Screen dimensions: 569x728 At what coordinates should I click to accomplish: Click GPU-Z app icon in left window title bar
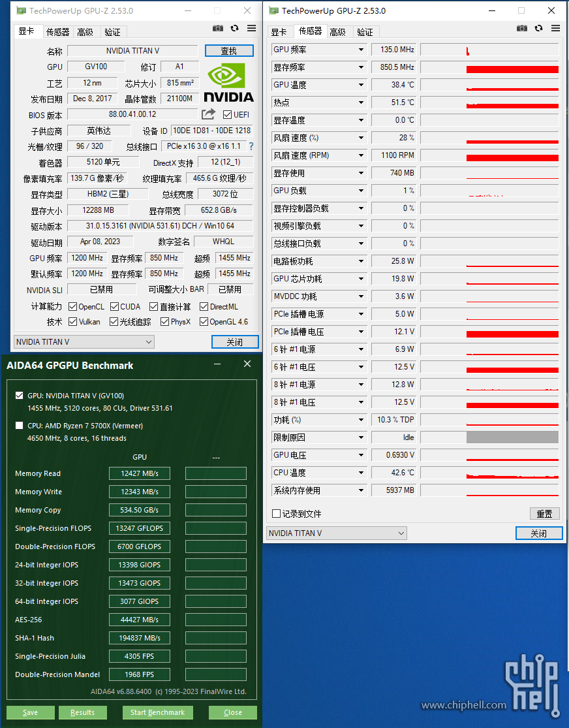click(x=22, y=10)
